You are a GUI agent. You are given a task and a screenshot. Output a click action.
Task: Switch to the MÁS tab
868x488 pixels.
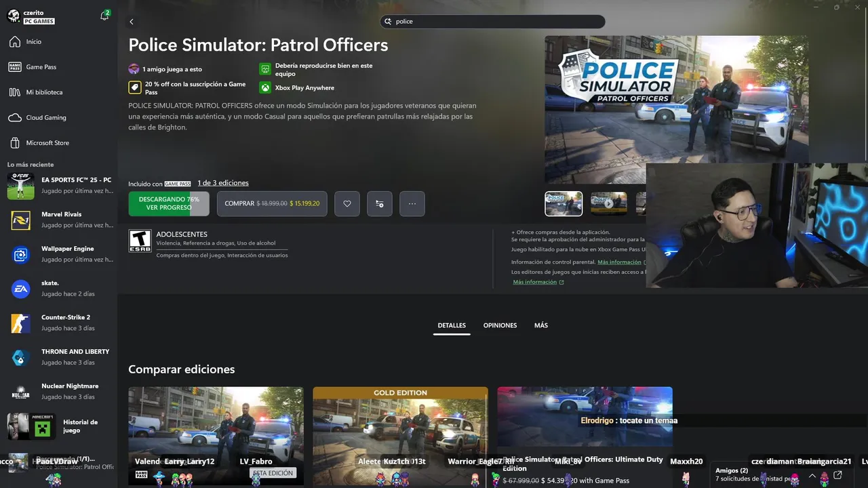pyautogui.click(x=541, y=325)
